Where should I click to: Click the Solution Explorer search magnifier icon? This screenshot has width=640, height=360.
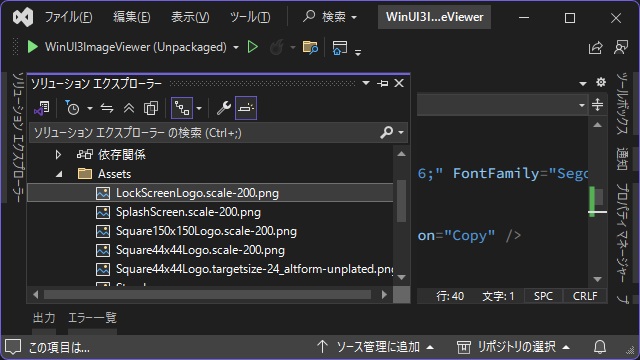click(x=387, y=132)
